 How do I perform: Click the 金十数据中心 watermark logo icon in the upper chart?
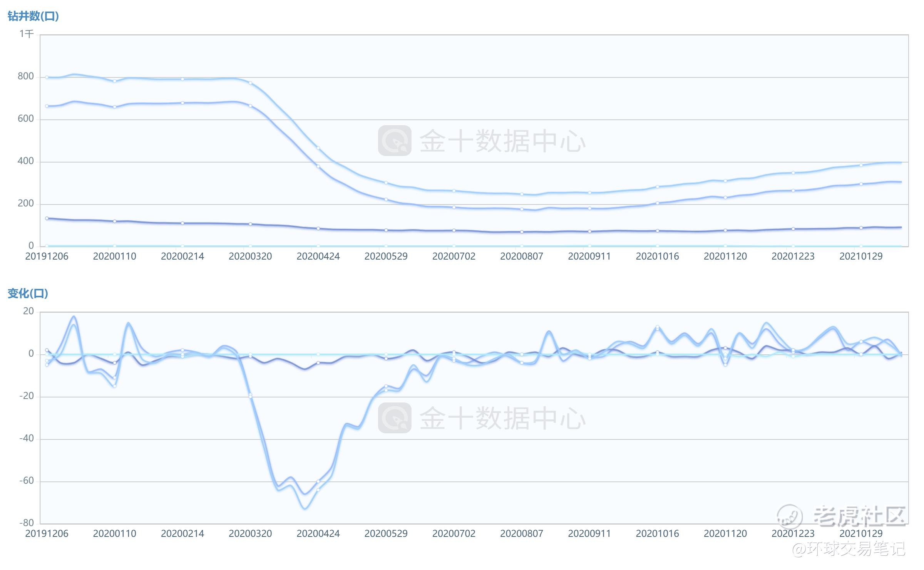[x=395, y=141]
